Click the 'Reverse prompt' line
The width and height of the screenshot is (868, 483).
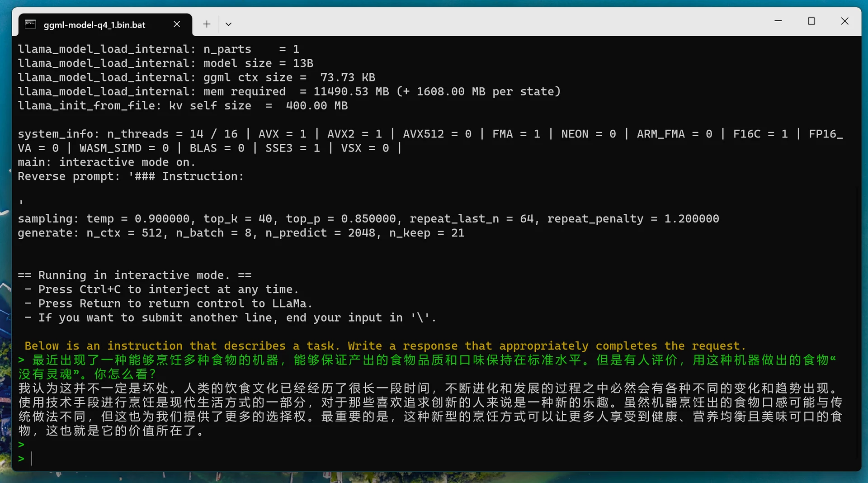pos(131,176)
